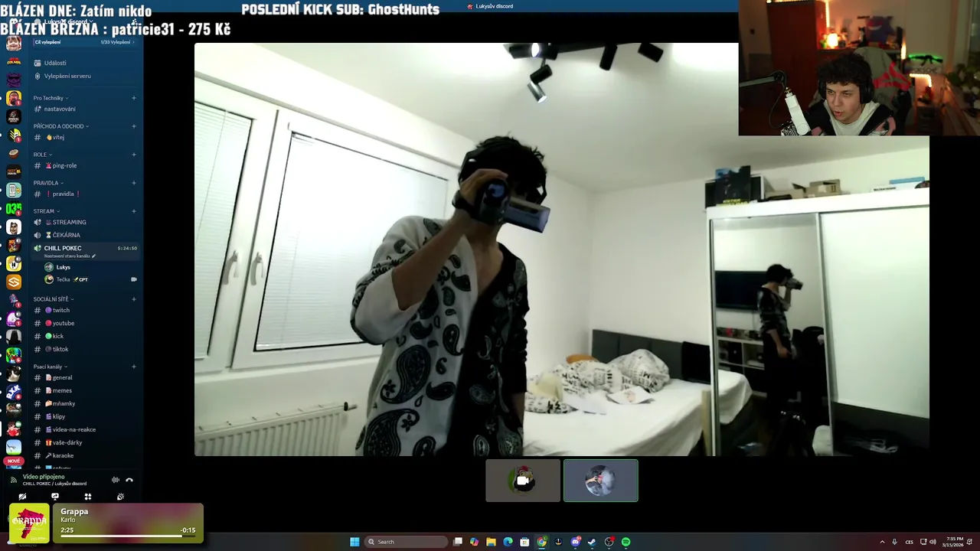This screenshot has height=551, width=980.
Task: Join the STREAMING voice channel
Action: point(85,222)
